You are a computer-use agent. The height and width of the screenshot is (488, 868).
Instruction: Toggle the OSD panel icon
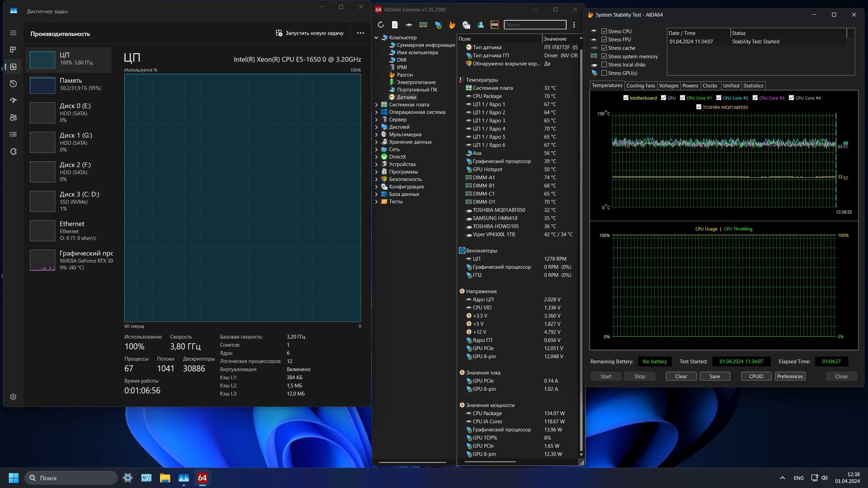point(495,25)
